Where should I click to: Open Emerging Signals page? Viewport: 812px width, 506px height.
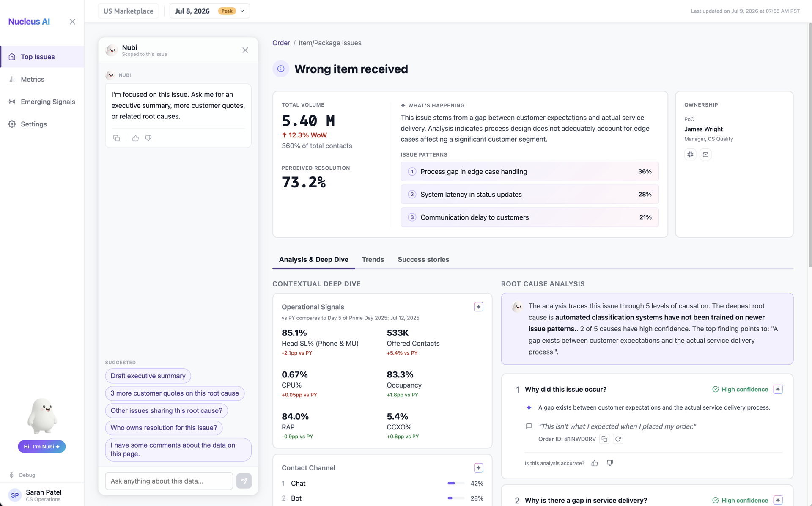[42, 102]
